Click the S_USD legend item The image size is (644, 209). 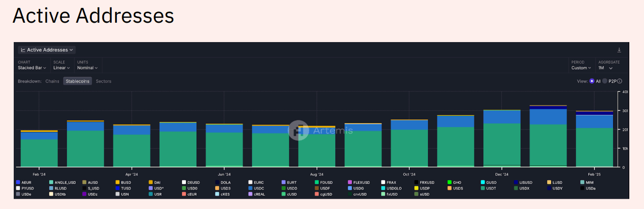click(90, 188)
